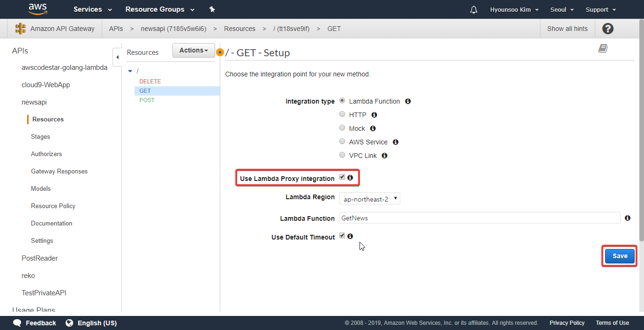
Task: Open Lambda Region ap-northeast-2 dropdown
Action: pyautogui.click(x=369, y=199)
